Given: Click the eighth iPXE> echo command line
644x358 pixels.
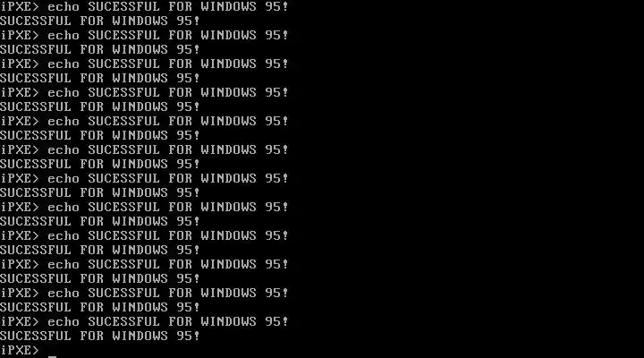Looking at the screenshot, I should point(145,207).
